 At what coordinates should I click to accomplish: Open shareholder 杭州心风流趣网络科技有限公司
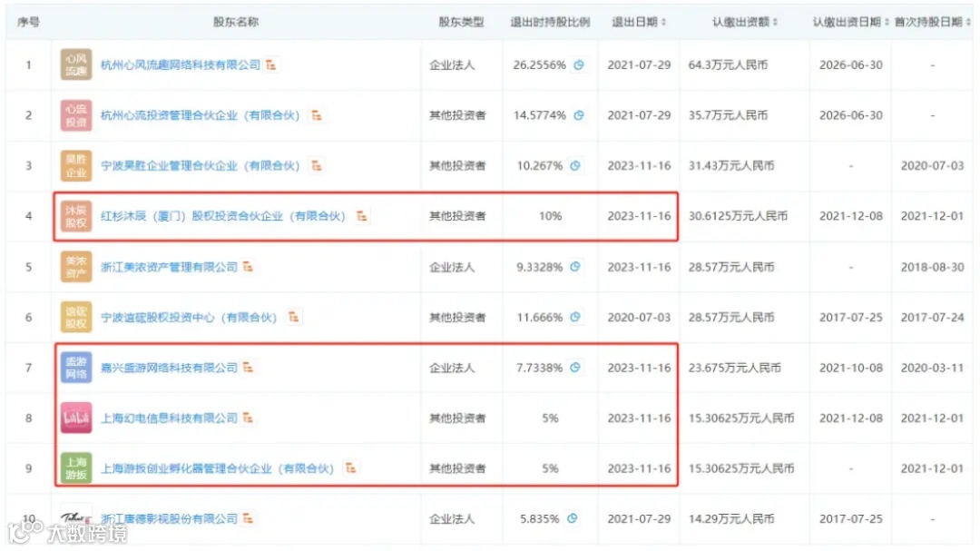(x=180, y=65)
